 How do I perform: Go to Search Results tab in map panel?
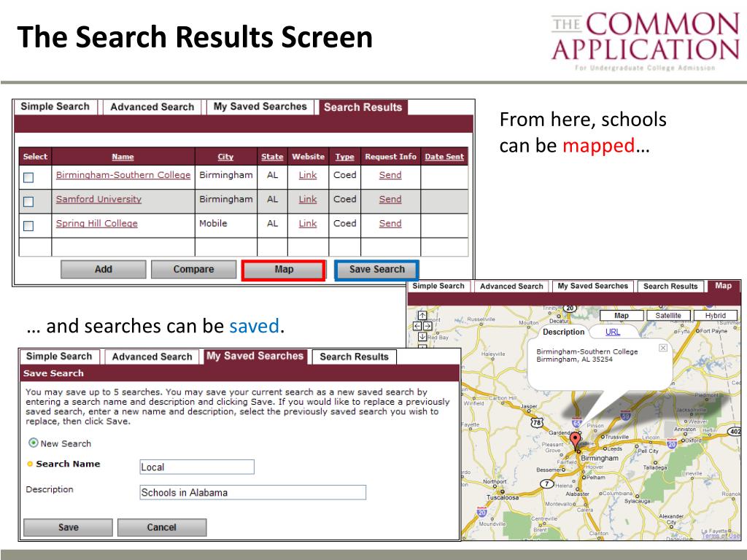tap(670, 286)
